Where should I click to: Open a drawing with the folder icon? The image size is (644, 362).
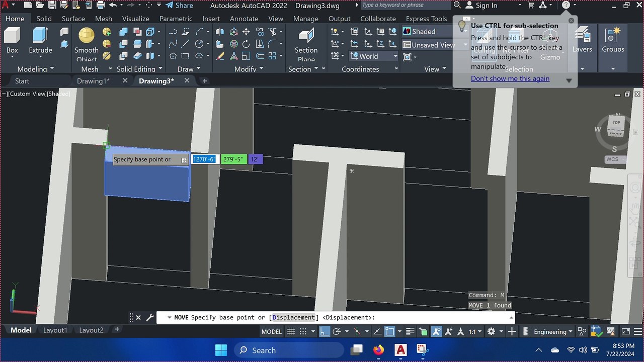40,6
